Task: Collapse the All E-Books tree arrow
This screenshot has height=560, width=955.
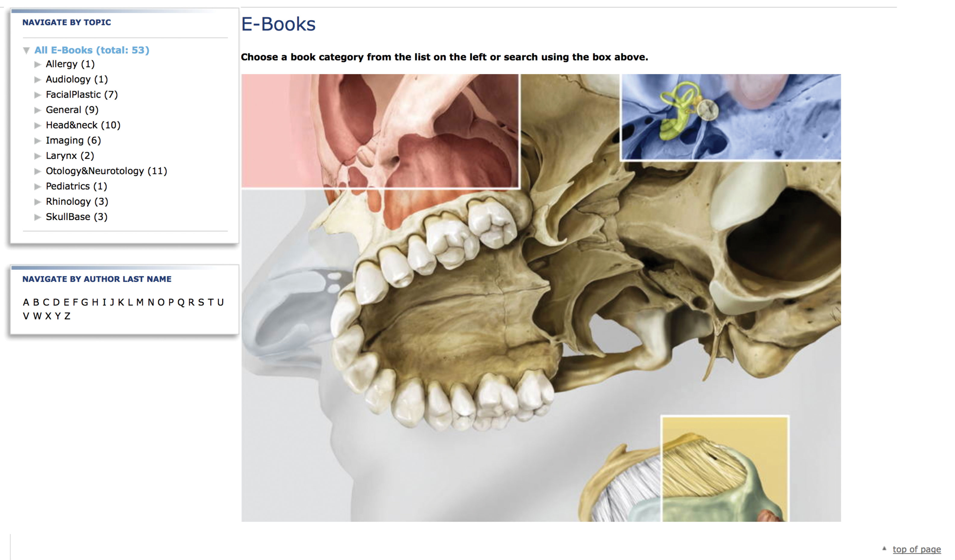Action: (x=26, y=50)
